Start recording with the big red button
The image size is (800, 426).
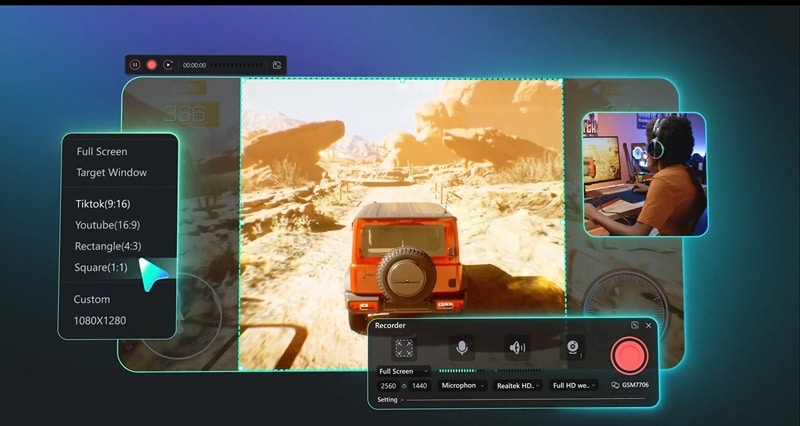coord(630,356)
